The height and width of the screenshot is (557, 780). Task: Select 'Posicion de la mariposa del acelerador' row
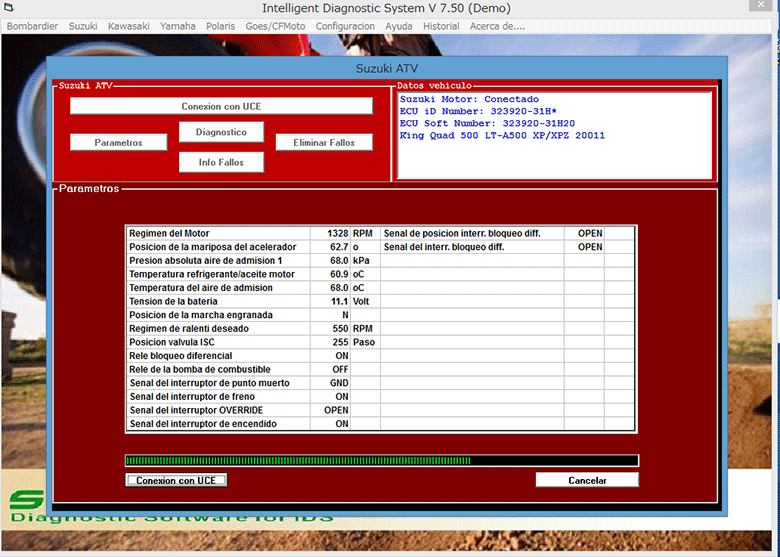(x=219, y=247)
